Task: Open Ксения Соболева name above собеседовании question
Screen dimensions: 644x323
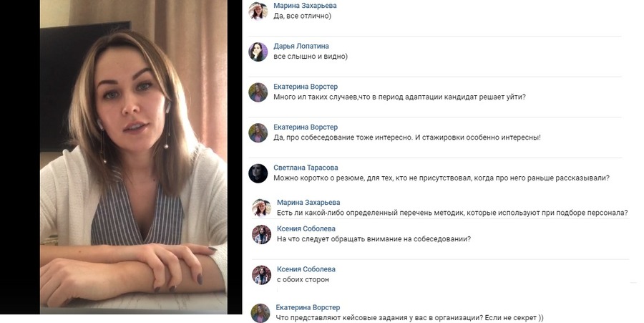Action: [306, 228]
